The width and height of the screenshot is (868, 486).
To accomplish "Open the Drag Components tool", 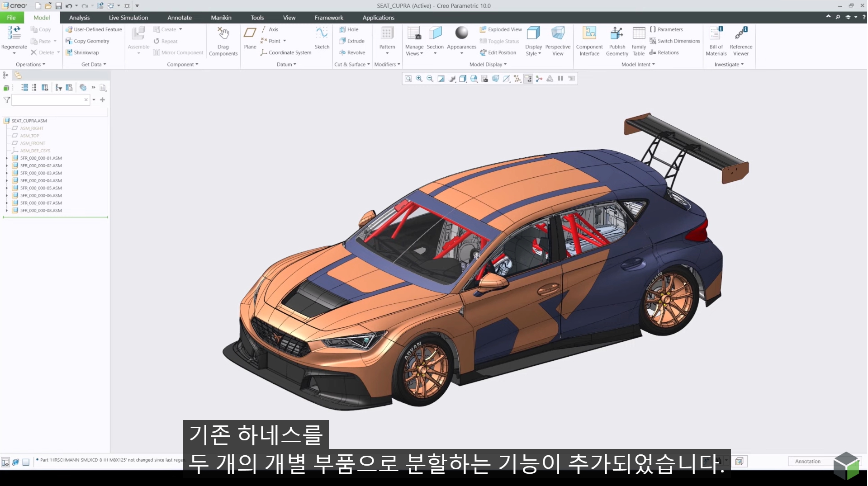I will 223,41.
